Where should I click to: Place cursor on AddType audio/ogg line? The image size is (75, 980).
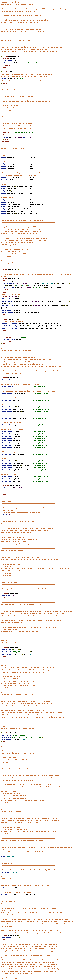tap(18, 157)
